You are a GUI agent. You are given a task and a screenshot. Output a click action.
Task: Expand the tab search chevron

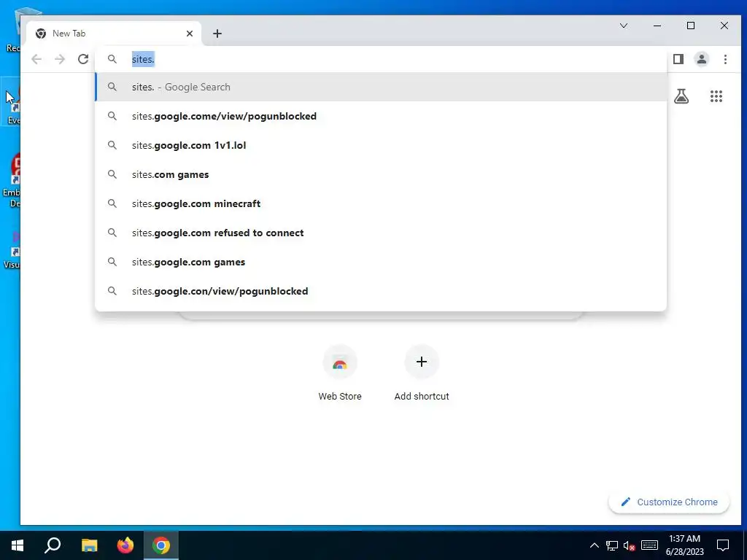(624, 26)
